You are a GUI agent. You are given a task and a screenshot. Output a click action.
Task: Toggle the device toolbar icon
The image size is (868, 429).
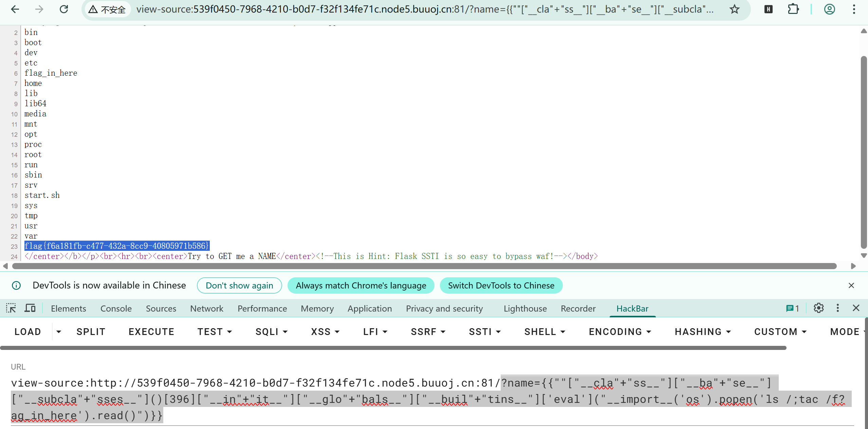[30, 308]
